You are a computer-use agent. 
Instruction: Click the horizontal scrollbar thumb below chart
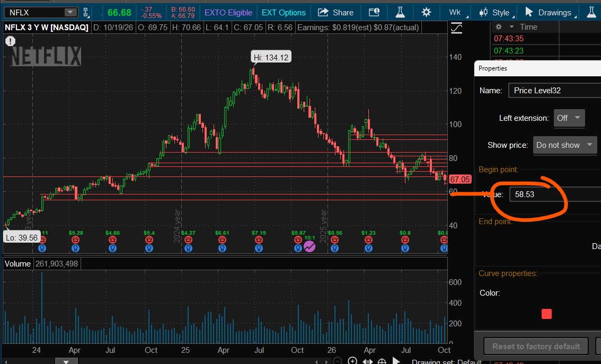click(x=66, y=361)
